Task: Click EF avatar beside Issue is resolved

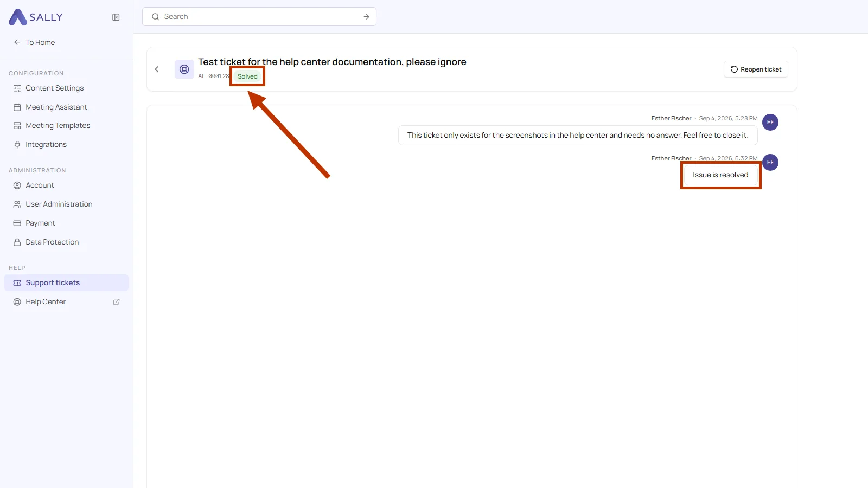Action: 770,162
